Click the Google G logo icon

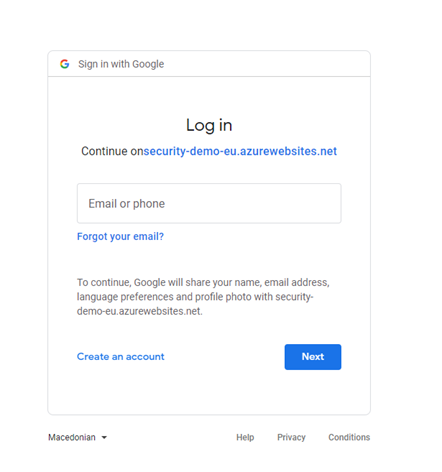coord(65,64)
